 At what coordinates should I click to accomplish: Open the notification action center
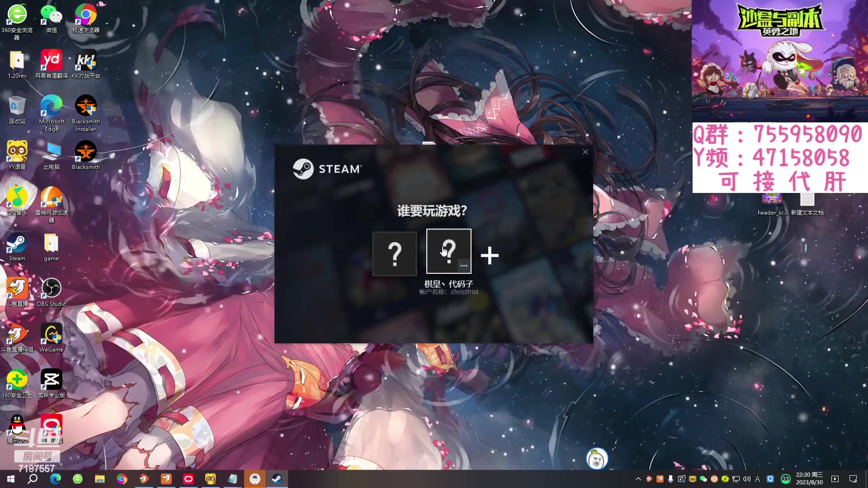tap(853, 479)
